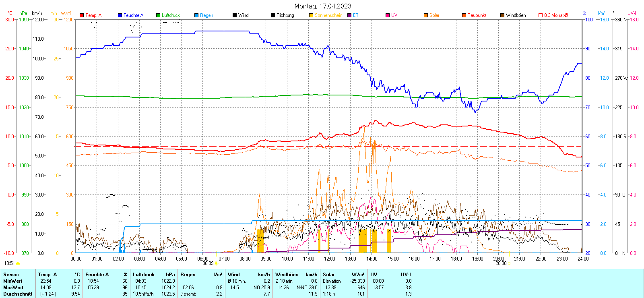This screenshot has width=644, height=298.
Task: Click the Taupunkt legend label
Action: click(477, 15)
